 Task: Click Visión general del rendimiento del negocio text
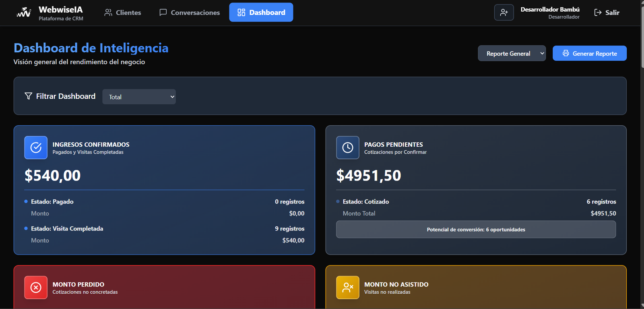click(x=79, y=62)
